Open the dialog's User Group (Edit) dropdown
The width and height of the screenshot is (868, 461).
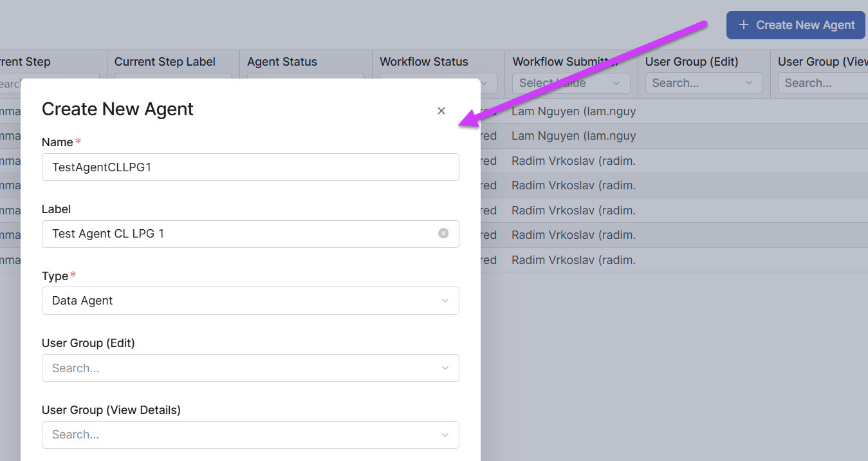tap(250, 368)
